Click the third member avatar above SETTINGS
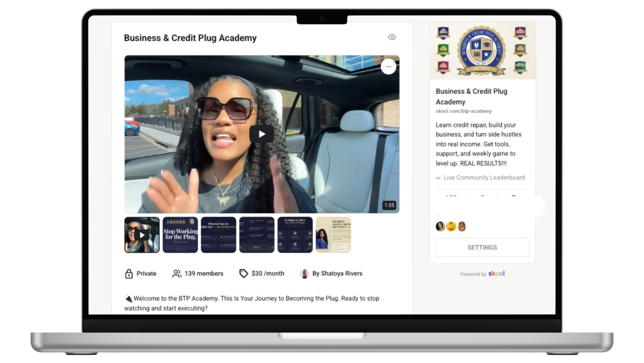Screen dimensions: 644x363 (x=462, y=226)
